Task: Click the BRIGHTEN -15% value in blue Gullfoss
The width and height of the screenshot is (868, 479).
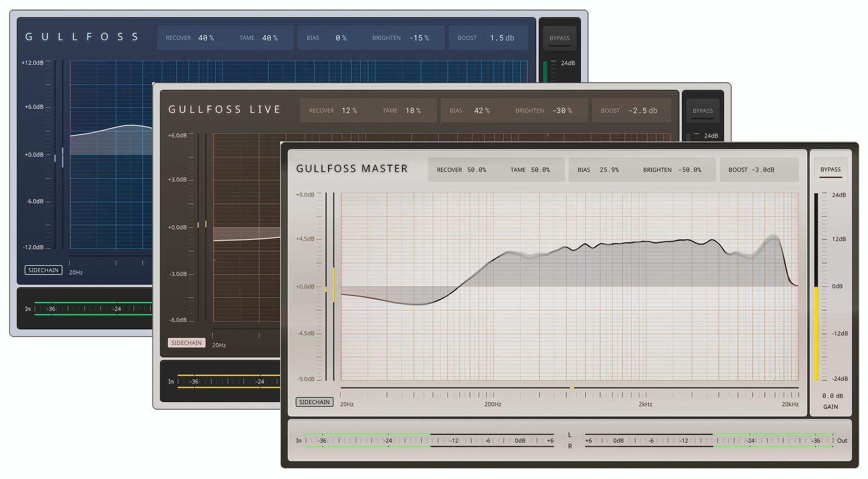Action: click(419, 38)
